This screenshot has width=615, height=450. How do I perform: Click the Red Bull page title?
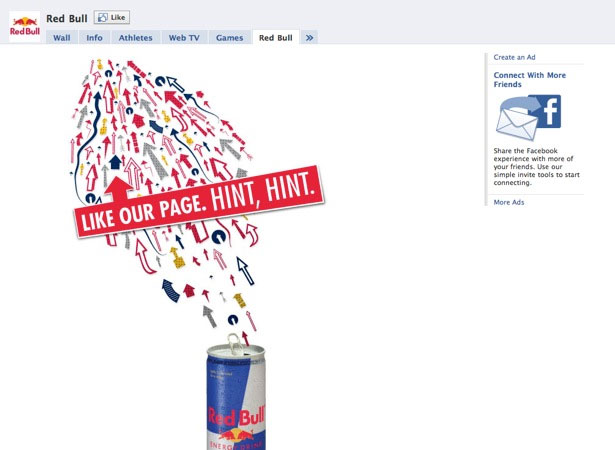point(67,18)
